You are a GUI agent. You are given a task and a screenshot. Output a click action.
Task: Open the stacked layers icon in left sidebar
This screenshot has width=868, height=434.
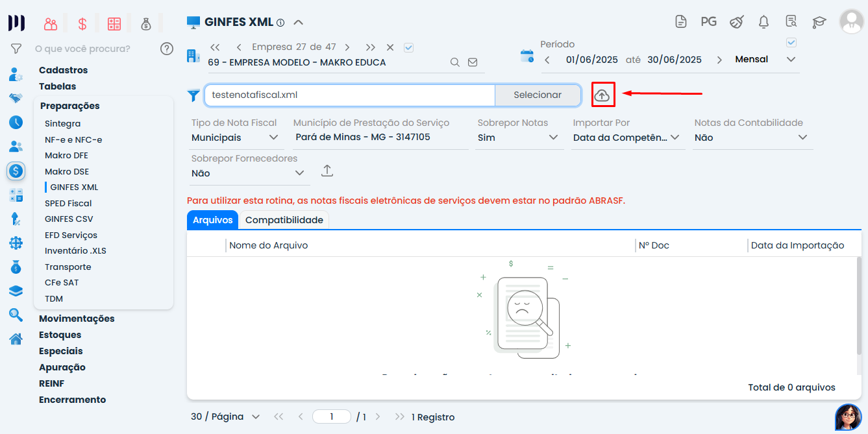(x=16, y=291)
